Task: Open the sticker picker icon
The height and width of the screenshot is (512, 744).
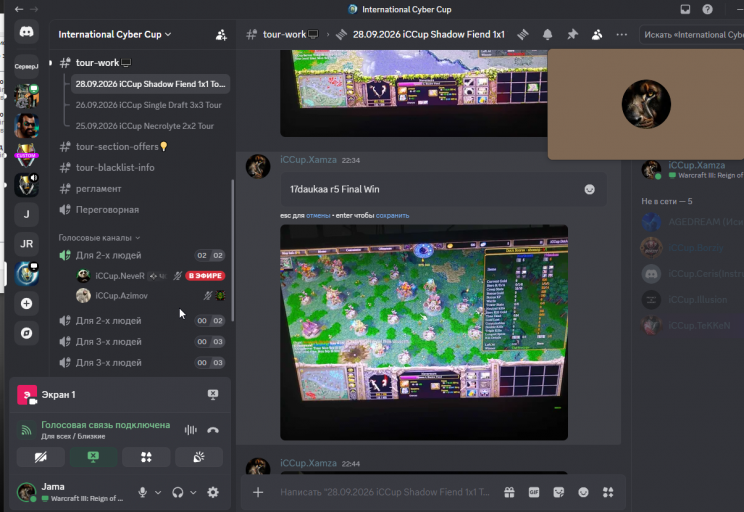Action: tap(558, 492)
